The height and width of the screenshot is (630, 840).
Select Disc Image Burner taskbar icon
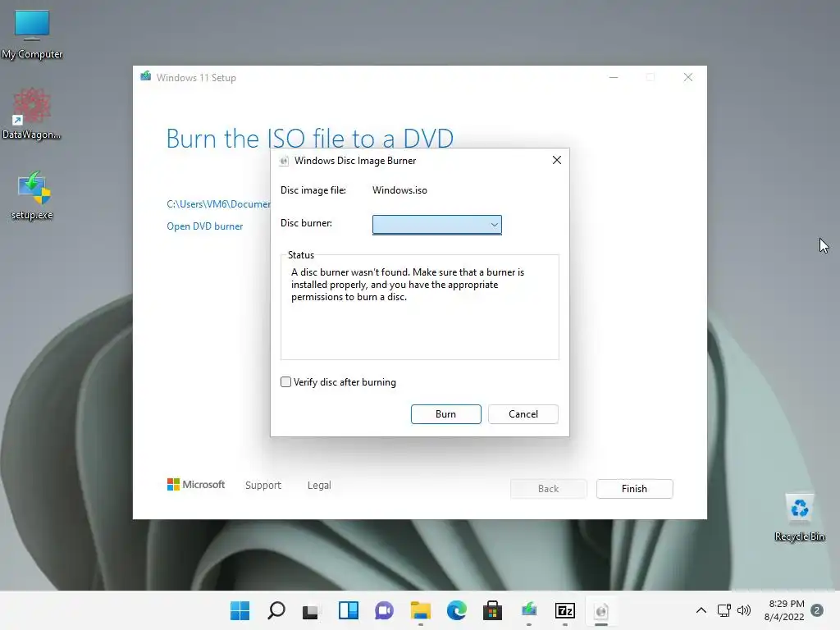(601, 610)
